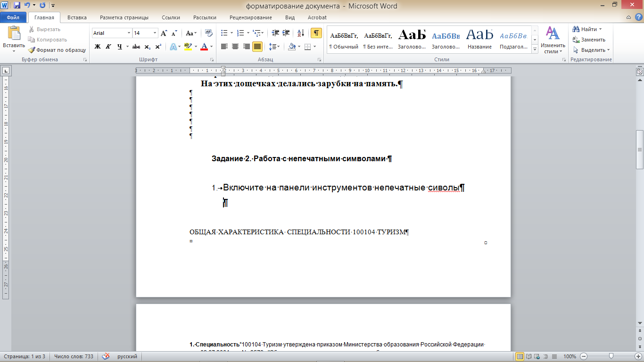Image resolution: width=644 pixels, height=362 pixels.
Task: Clear formatting icon
Action: click(x=208, y=33)
